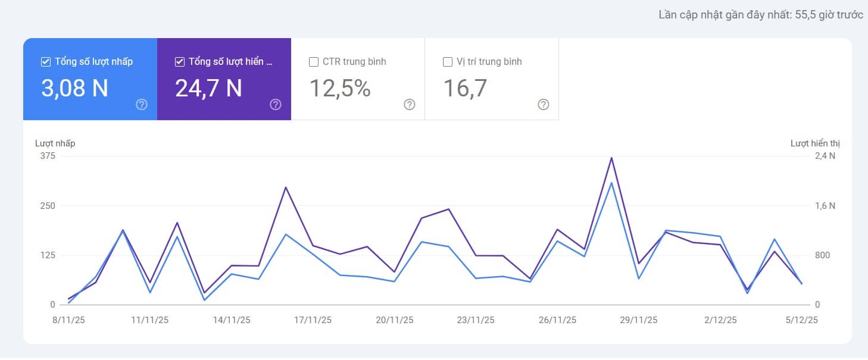Image resolution: width=868 pixels, height=360 pixels.
Task: Click the 24,7 N impressions value
Action: (x=208, y=90)
